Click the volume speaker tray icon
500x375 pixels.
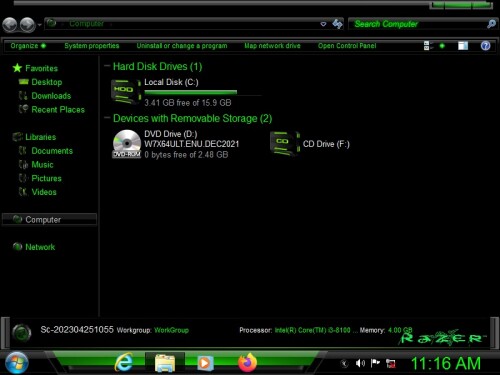click(360, 363)
